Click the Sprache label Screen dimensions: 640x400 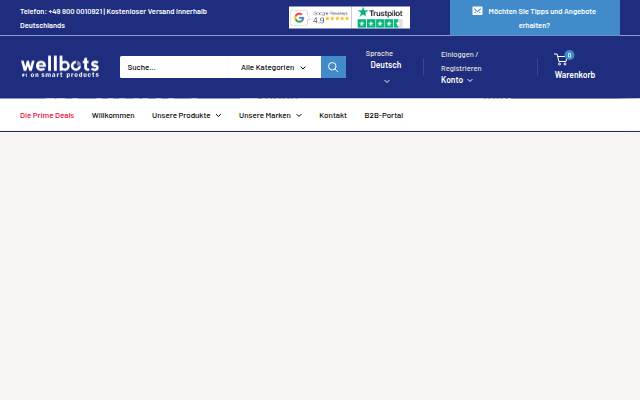point(379,53)
